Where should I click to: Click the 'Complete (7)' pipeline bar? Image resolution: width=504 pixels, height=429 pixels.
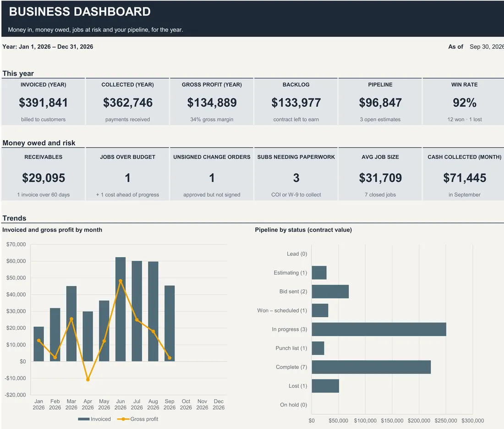371,367
